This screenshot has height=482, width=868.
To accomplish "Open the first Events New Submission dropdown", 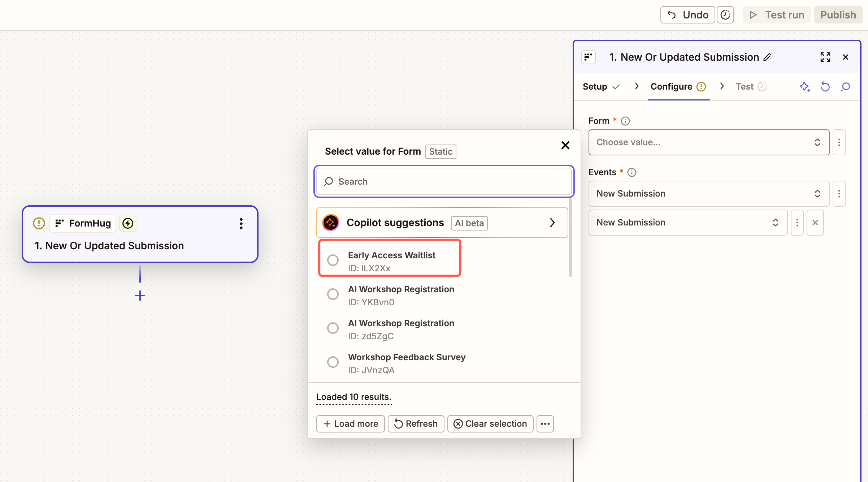I will [709, 194].
